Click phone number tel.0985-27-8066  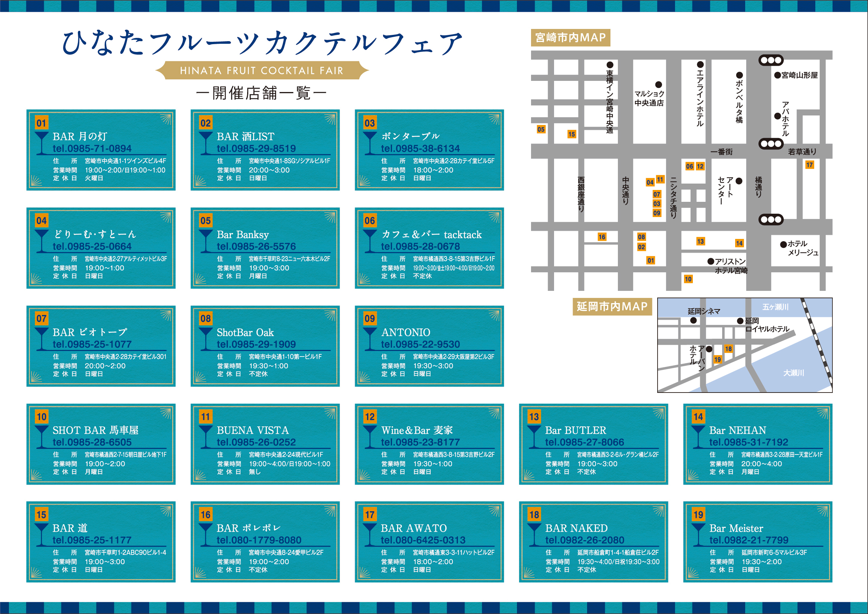point(584,442)
